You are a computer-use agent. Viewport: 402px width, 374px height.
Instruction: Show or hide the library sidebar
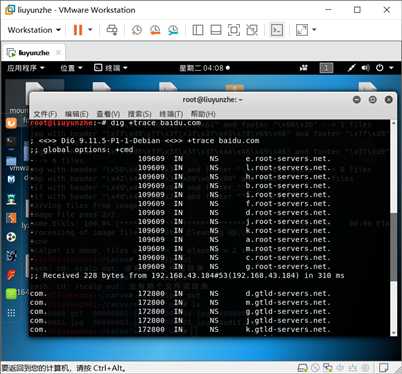click(198, 30)
